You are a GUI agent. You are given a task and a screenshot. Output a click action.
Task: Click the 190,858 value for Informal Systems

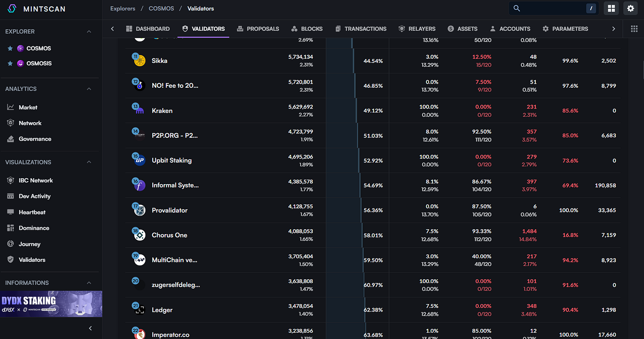[x=605, y=186]
